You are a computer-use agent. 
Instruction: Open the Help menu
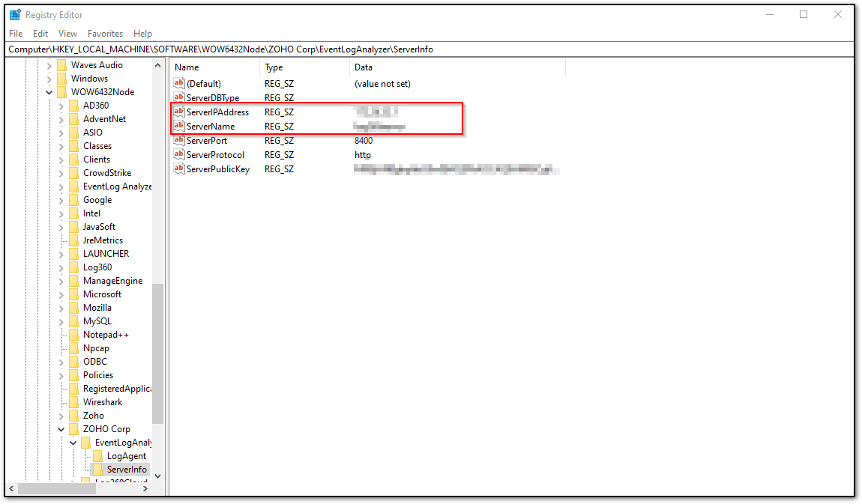click(142, 34)
